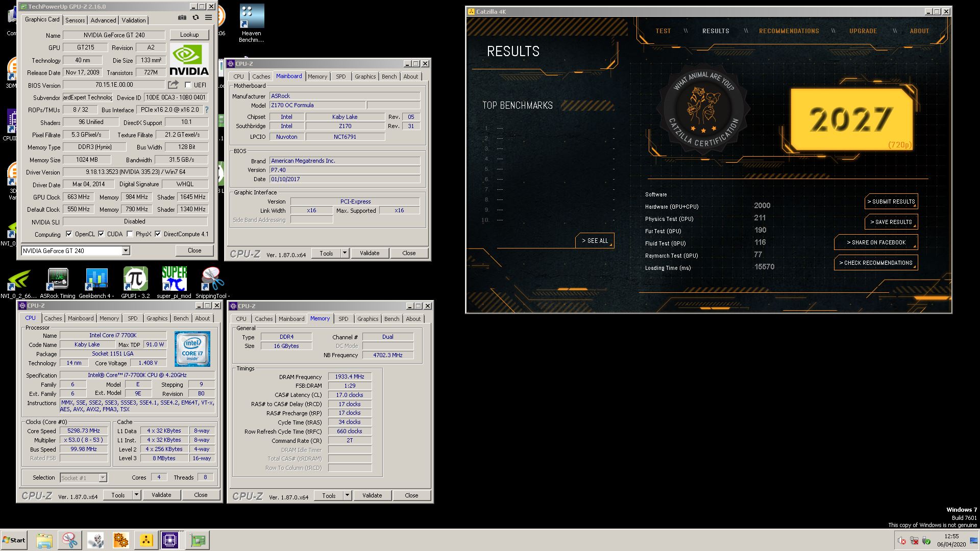Refresh GPU-Z data using the refresh icon

pos(195,17)
